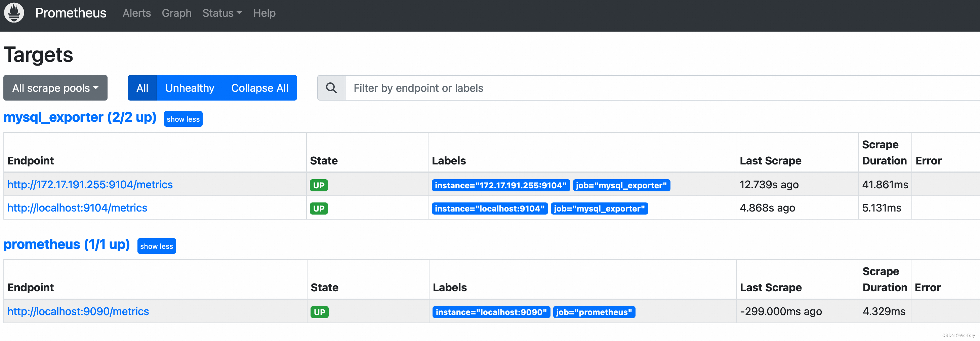Focus the Filter by endpoint or labels field
Screen dimensions: 980x341
[662, 88]
